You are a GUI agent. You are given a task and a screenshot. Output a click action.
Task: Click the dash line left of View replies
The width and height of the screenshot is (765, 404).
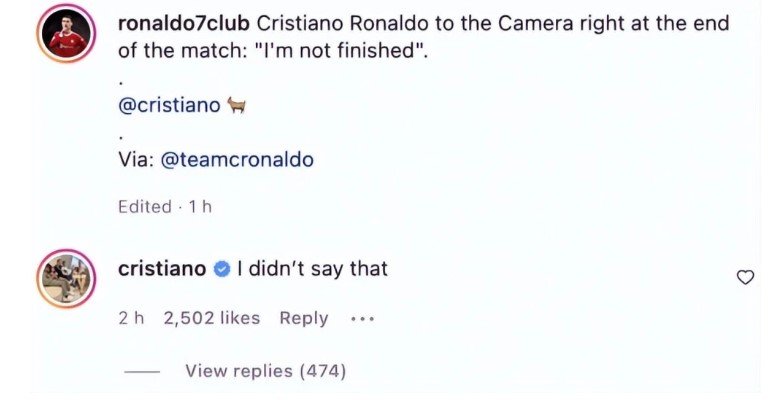[x=143, y=371]
